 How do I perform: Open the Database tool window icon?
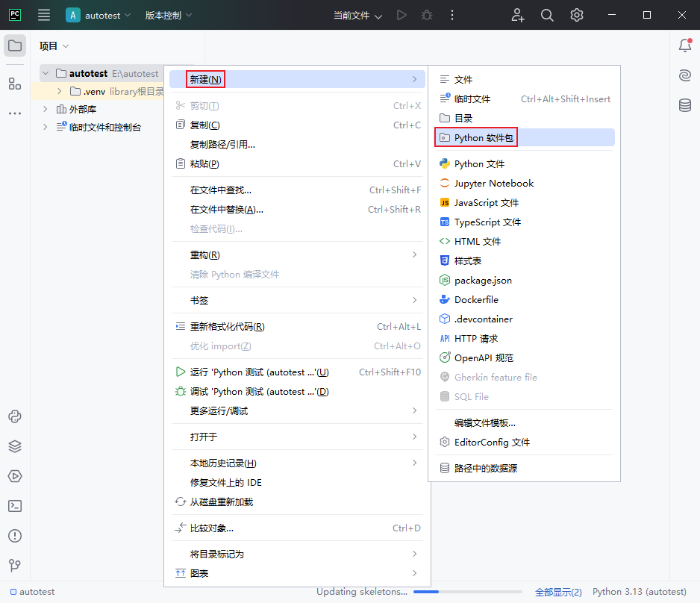click(684, 105)
